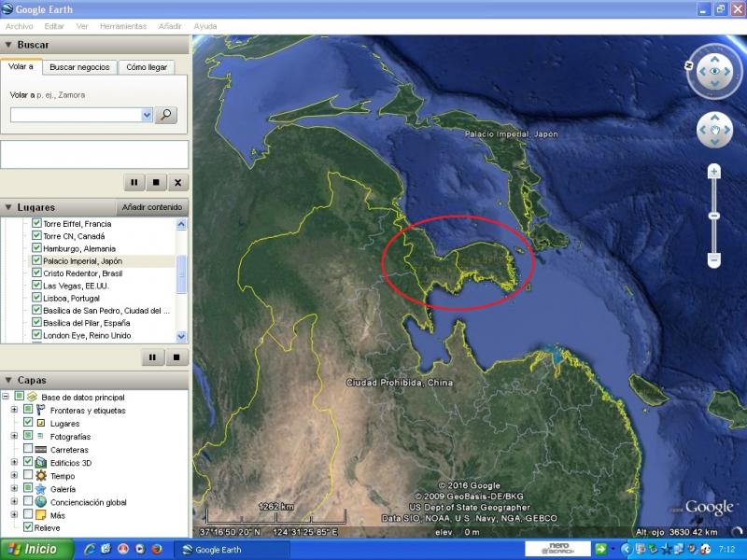Open the Archivo menu
Image resolution: width=747 pixels, height=560 pixels.
click(x=20, y=26)
